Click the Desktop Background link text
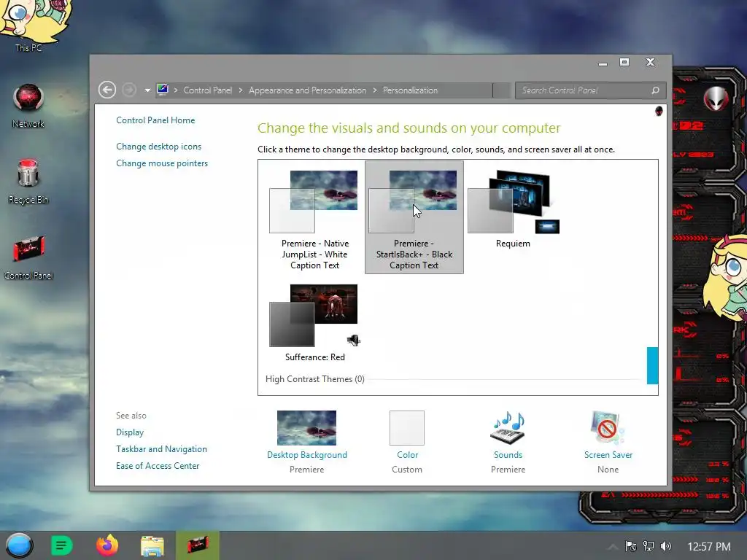747x560 pixels. click(x=307, y=455)
